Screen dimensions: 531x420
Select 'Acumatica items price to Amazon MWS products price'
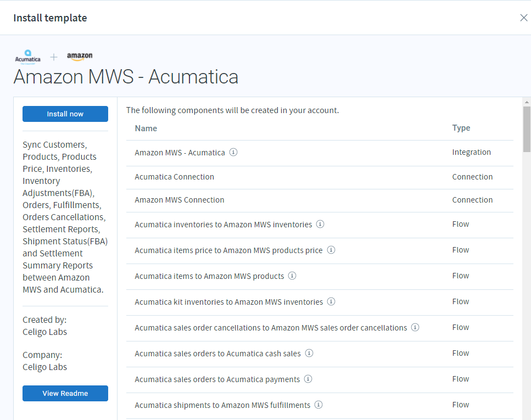tap(228, 250)
